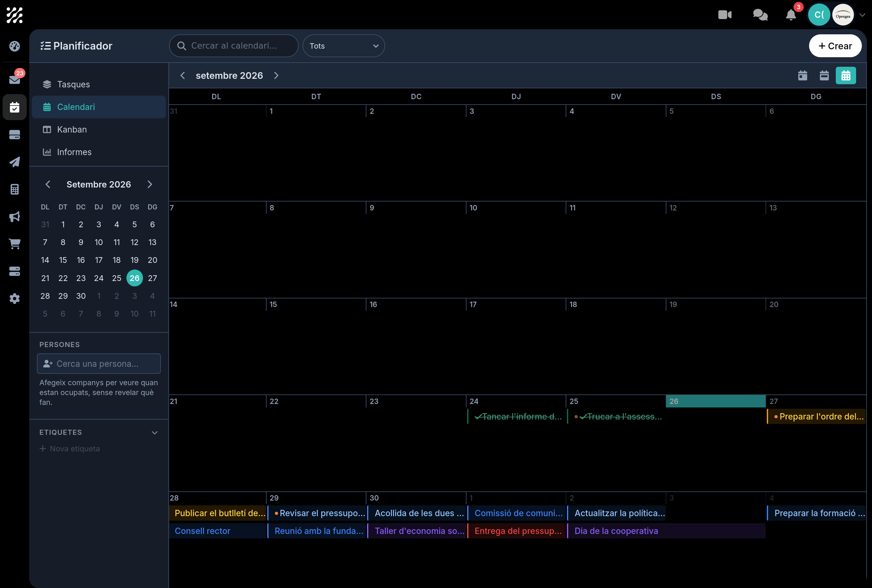Show previous month in mini calendar

(x=48, y=184)
